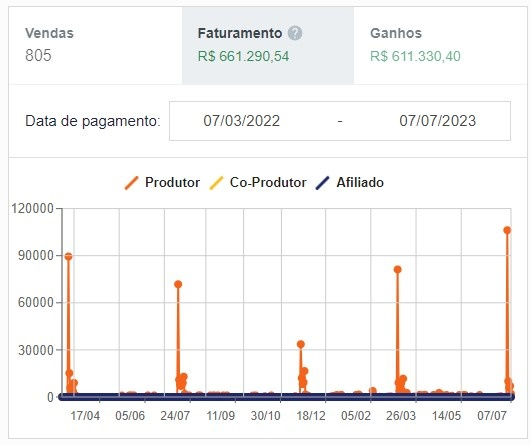Click the R$ 661.290,54 revenue value
Image resolution: width=531 pixels, height=445 pixels.
point(243,56)
